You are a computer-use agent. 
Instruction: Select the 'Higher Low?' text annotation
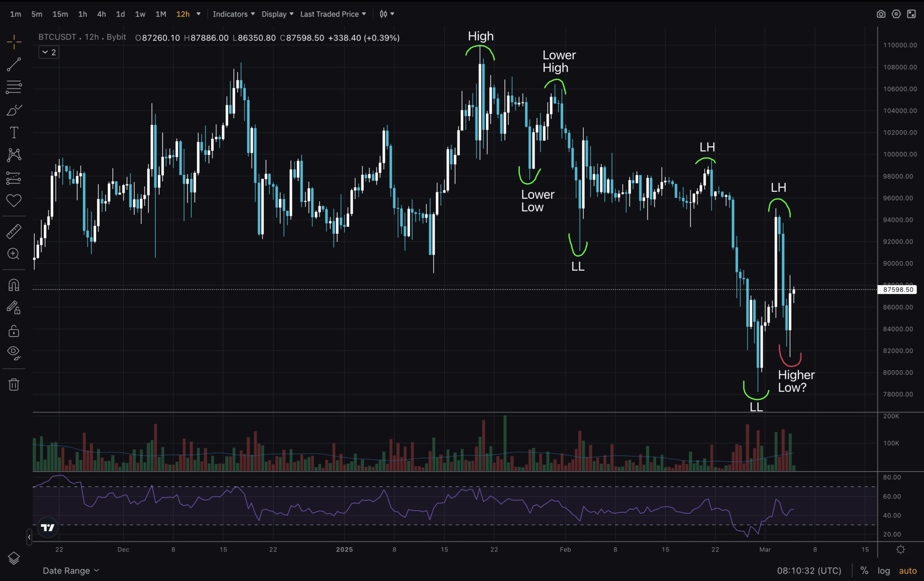click(x=796, y=381)
